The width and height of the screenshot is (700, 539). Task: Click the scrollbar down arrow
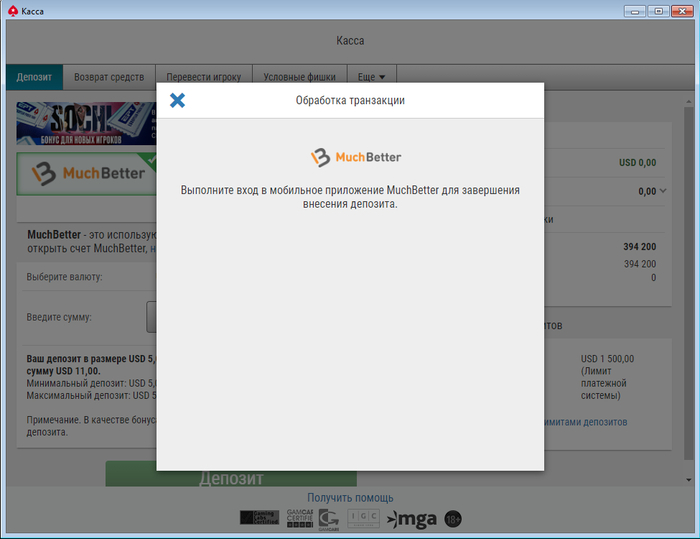(688, 480)
